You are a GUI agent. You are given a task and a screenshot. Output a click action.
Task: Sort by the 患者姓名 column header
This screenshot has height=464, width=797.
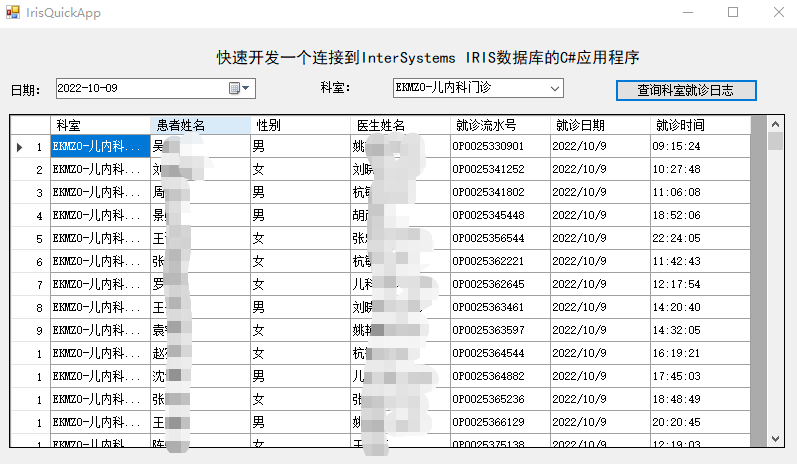click(200, 126)
